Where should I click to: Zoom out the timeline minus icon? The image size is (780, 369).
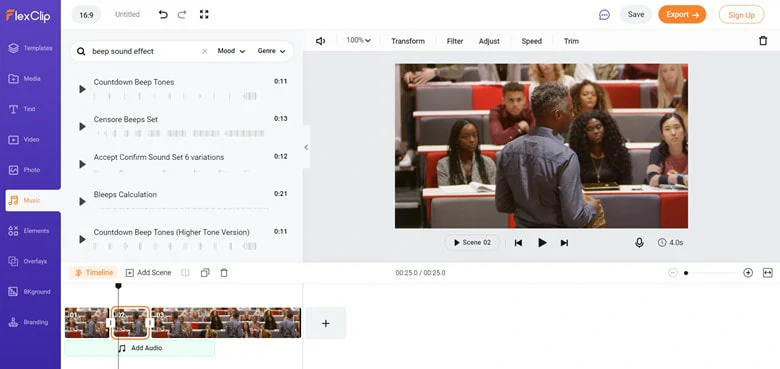click(x=673, y=273)
